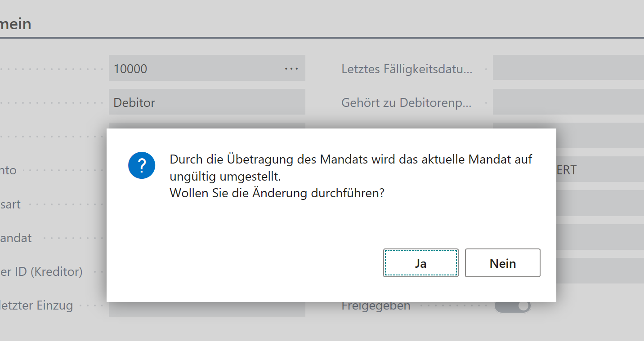This screenshot has height=341, width=644.
Task: Click the truncated Letztes Fälligkeitsdatu label
Action: 406,68
